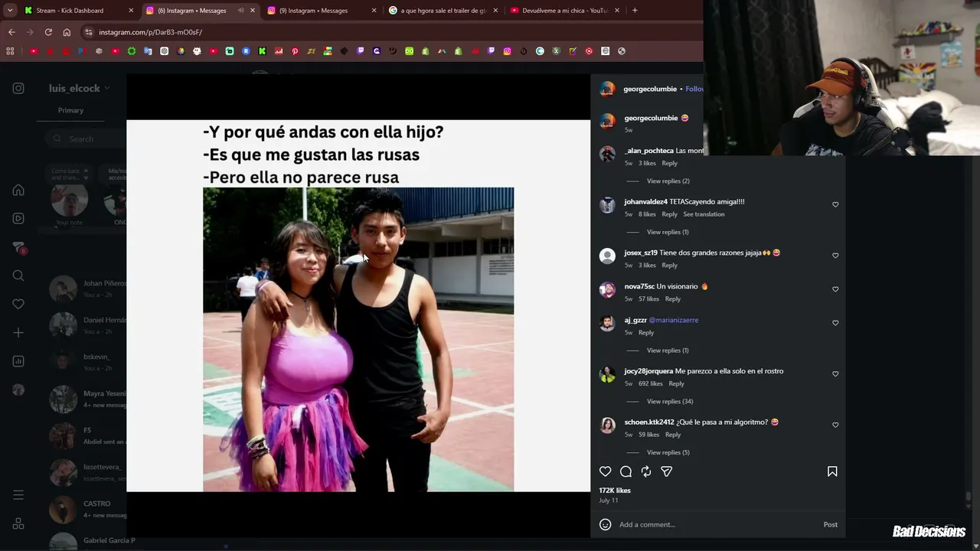Share the post with the paper plane icon
Viewport: 980px width, 551px height.
click(x=667, y=471)
